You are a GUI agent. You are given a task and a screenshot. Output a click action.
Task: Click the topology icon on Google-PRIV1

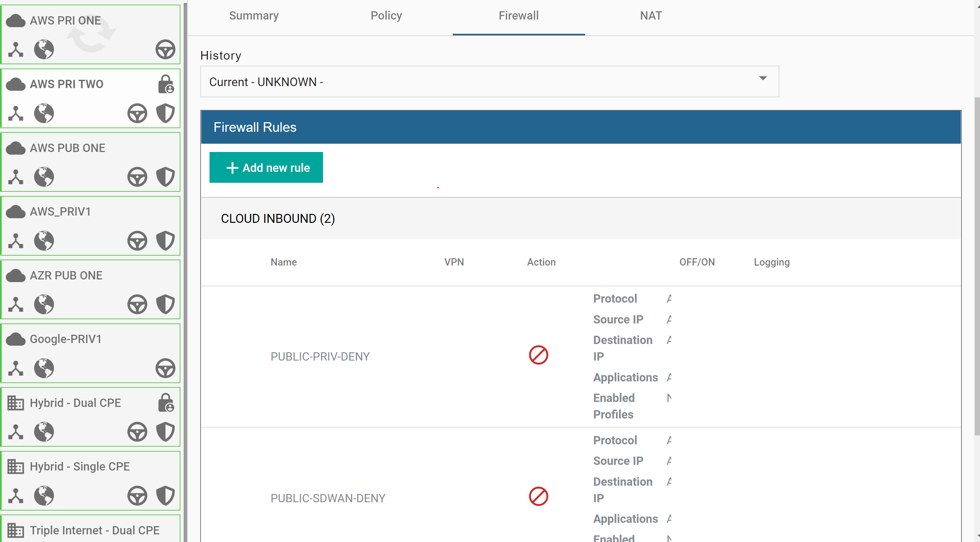(16, 369)
